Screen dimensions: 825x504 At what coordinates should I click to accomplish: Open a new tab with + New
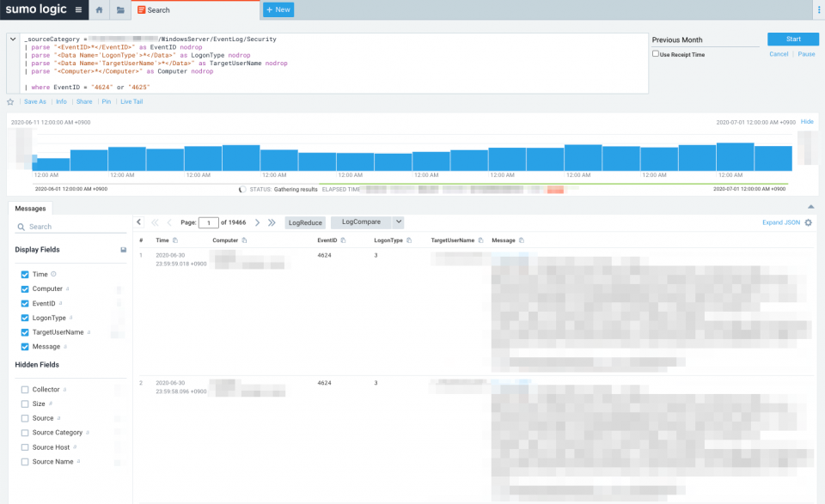[x=278, y=9]
